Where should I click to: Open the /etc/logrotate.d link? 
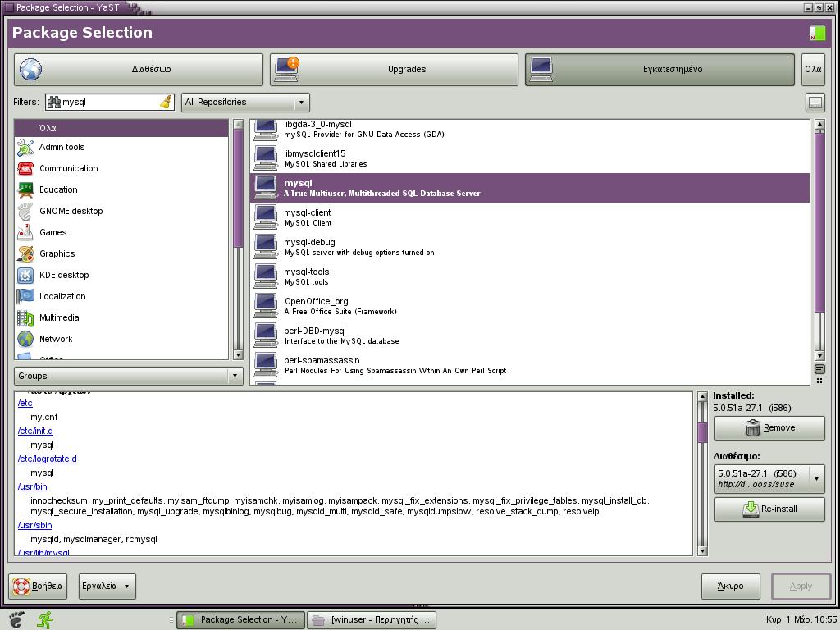pyautogui.click(x=47, y=459)
